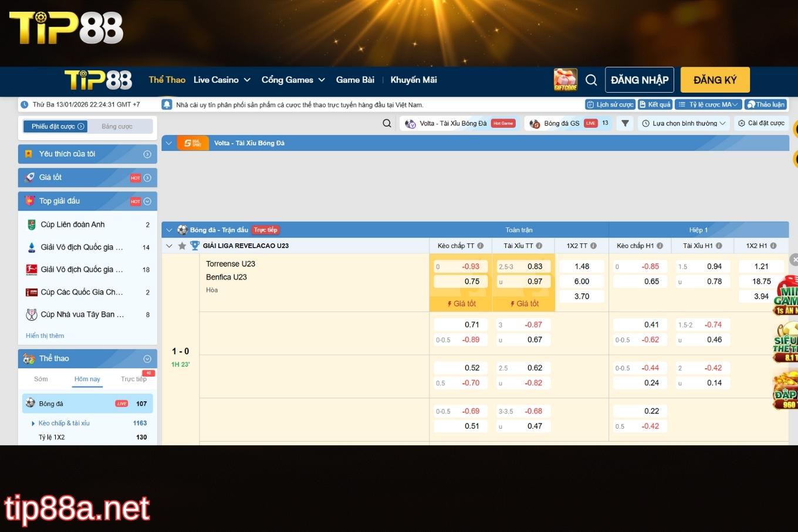The width and height of the screenshot is (798, 532).
Task: Select odds 1.48 for 1X2 TT
Action: [581, 266]
